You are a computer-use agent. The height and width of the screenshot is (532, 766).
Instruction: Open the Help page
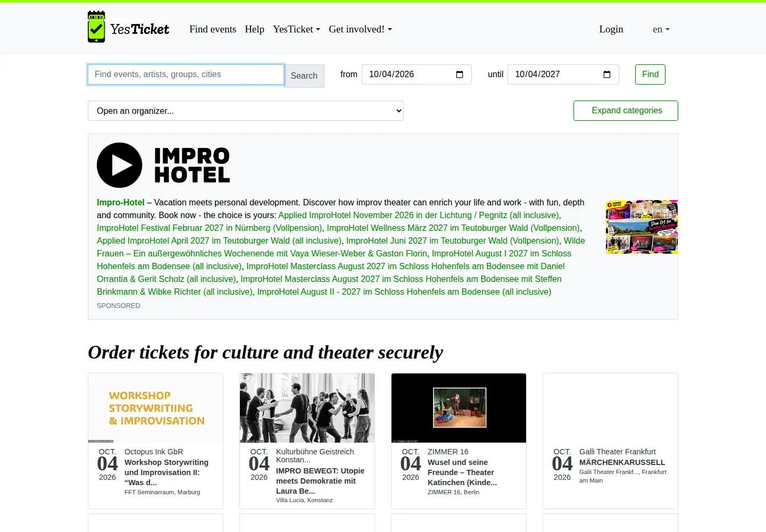254,29
